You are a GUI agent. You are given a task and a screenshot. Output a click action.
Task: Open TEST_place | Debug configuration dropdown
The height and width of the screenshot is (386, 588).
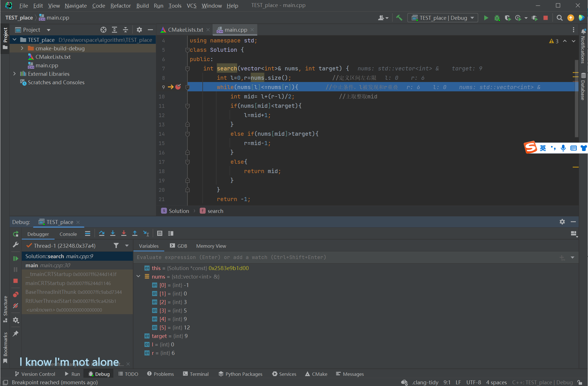click(x=443, y=18)
